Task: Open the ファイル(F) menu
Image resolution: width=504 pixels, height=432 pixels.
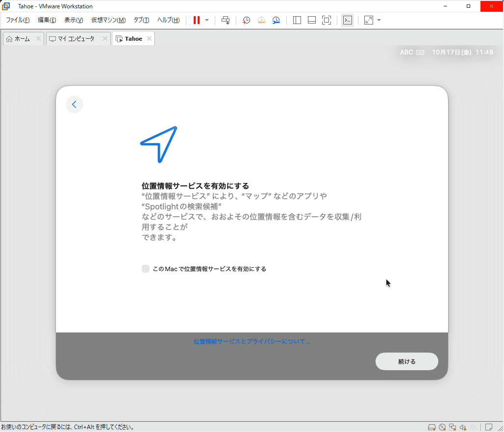Action: pyautogui.click(x=18, y=20)
